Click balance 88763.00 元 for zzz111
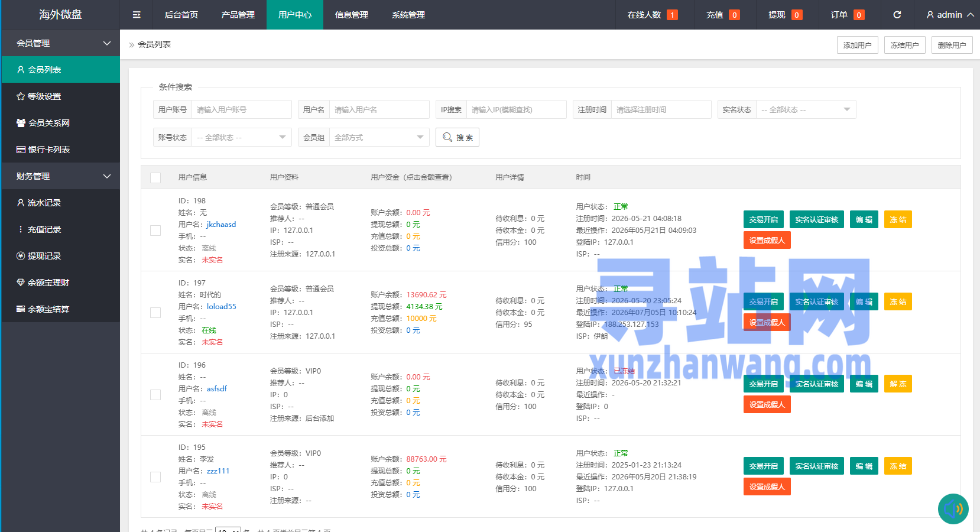 [426, 459]
